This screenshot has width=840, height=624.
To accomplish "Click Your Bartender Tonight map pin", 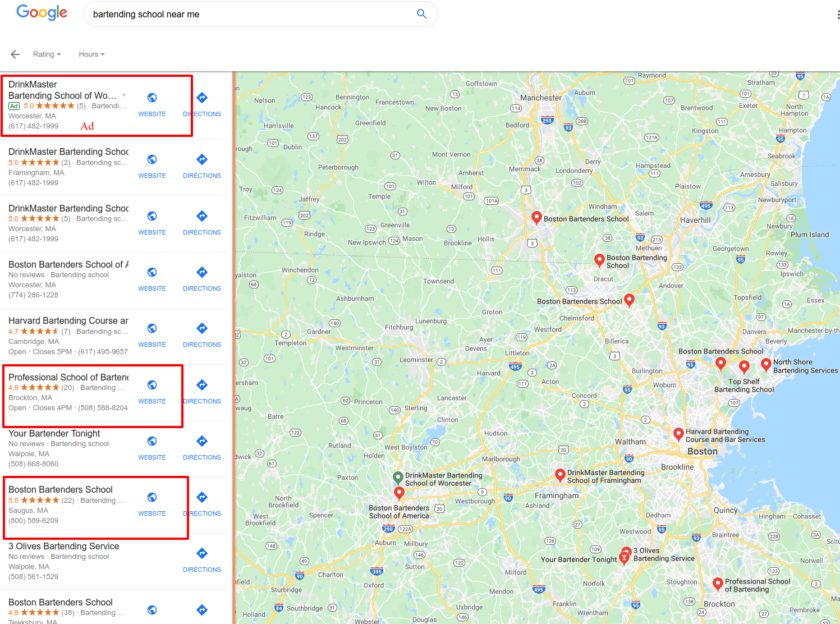I will tap(624, 558).
